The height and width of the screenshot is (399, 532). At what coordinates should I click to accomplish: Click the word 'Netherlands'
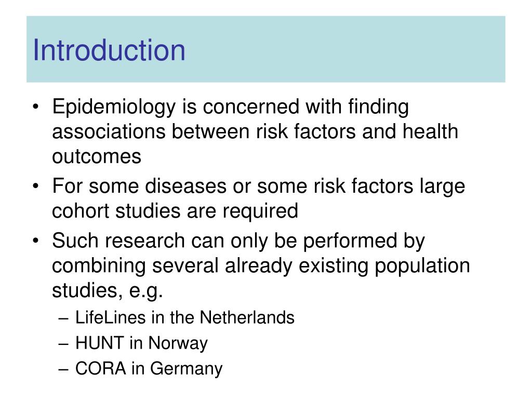coord(247,317)
